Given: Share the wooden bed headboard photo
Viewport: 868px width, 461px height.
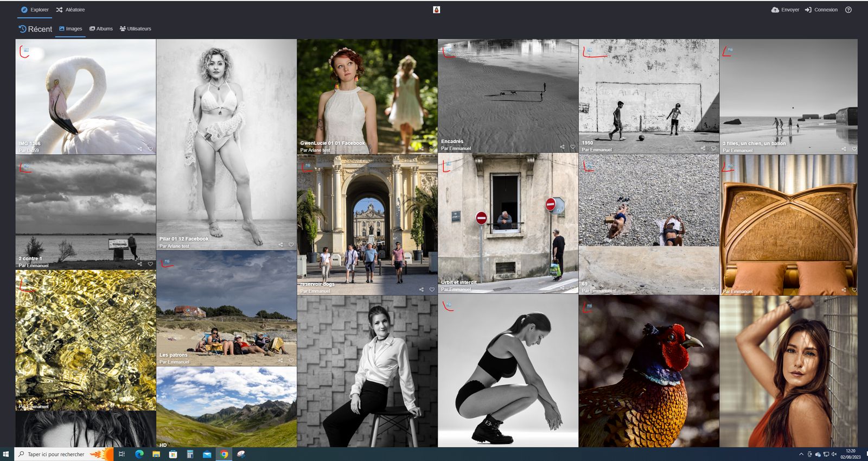Looking at the screenshot, I should [x=844, y=290].
